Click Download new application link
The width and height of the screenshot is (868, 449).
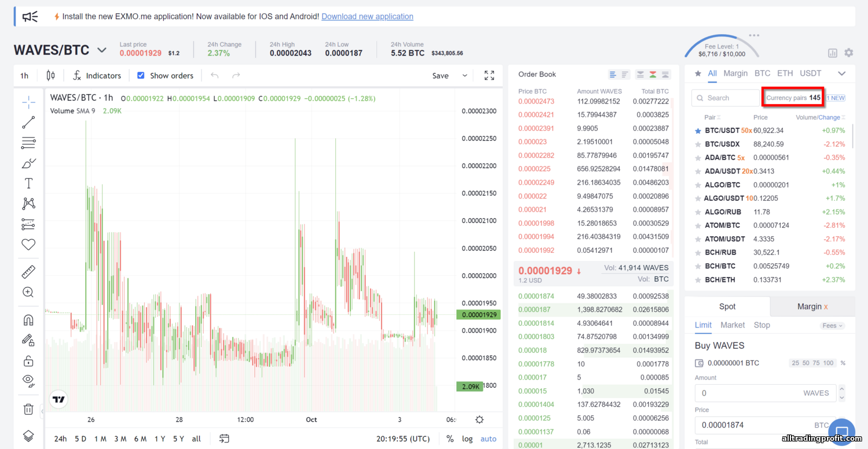(x=367, y=16)
